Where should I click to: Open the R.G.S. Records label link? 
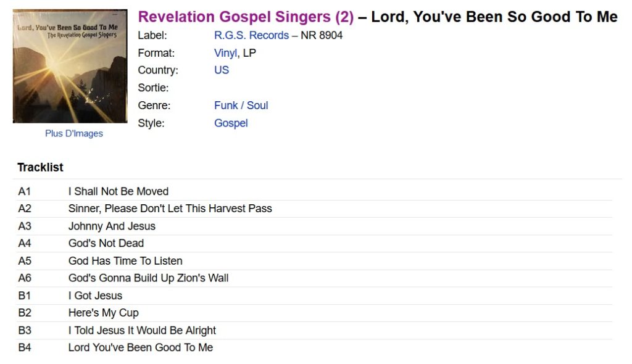252,35
